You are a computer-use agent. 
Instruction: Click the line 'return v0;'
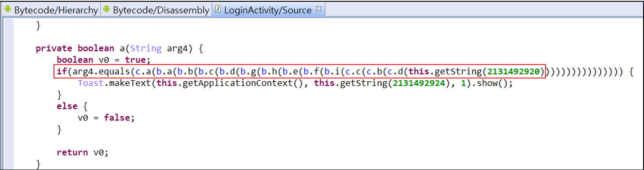coord(83,152)
